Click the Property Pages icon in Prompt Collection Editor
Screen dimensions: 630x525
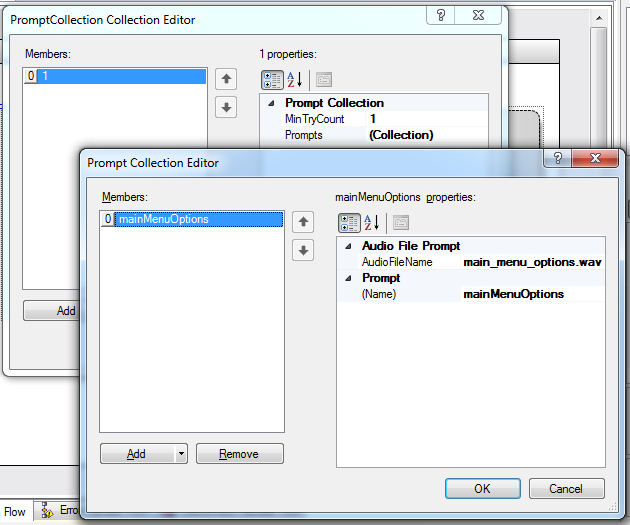click(x=401, y=223)
